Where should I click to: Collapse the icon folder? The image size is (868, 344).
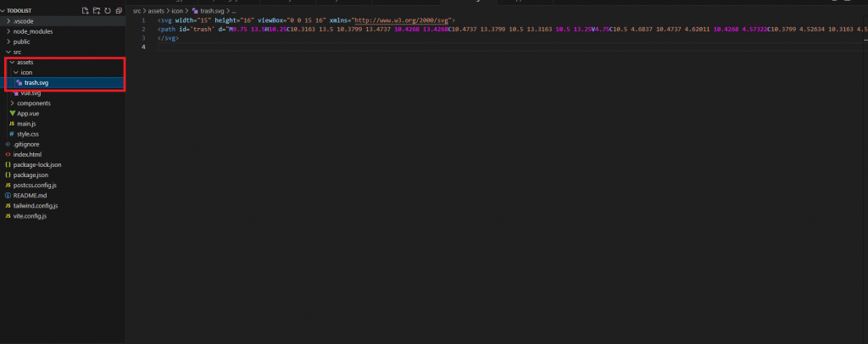coord(26,73)
